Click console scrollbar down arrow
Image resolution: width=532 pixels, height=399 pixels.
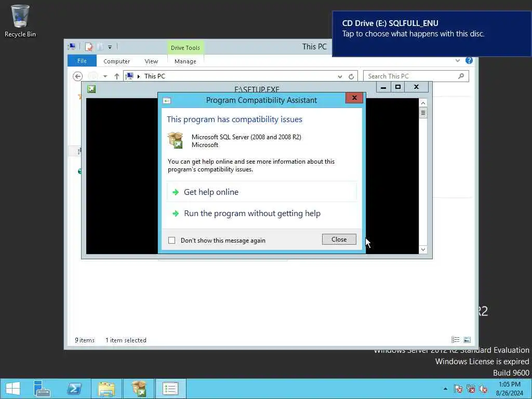pos(423,250)
